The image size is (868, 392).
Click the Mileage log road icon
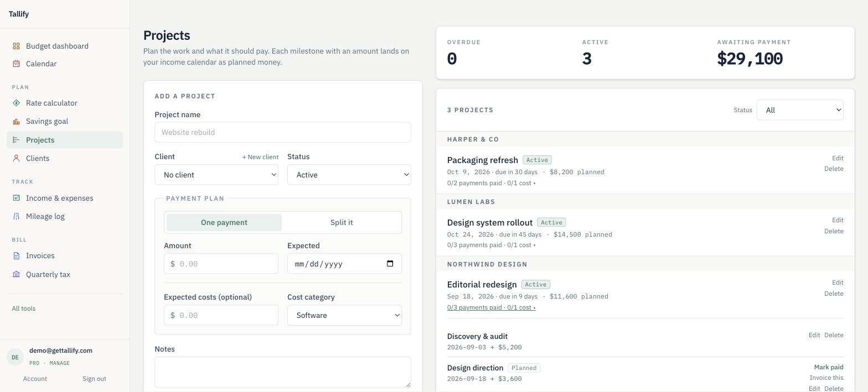(17, 216)
